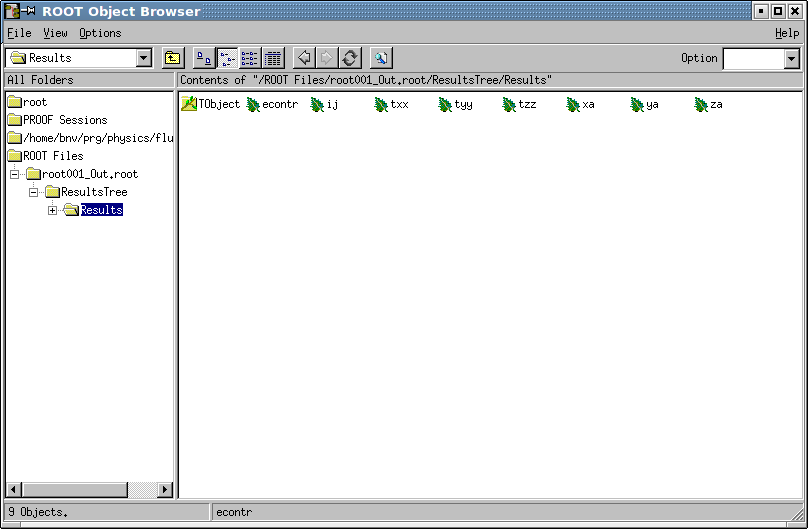Click the Contents of path header

pos(490,80)
